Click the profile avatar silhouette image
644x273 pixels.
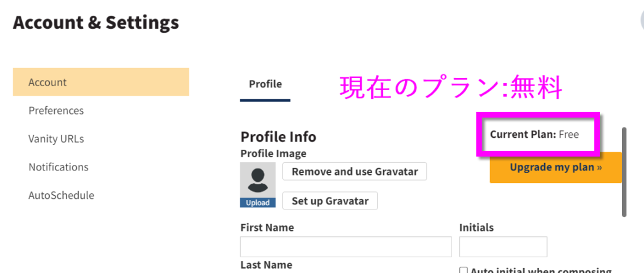(x=257, y=181)
